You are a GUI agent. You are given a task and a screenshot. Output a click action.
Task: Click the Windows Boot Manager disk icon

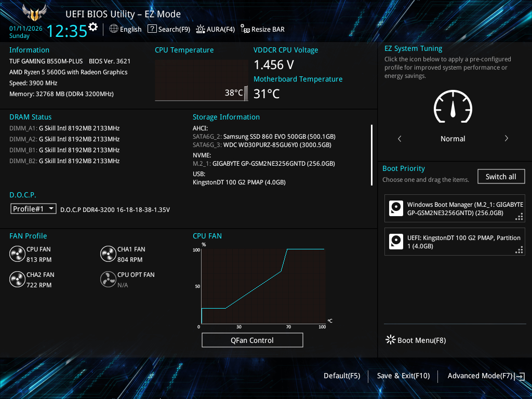396,209
